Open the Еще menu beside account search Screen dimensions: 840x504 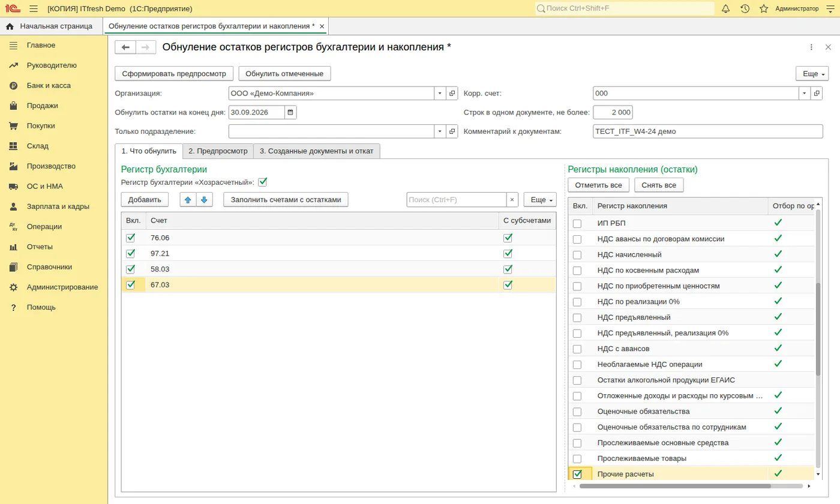click(540, 200)
